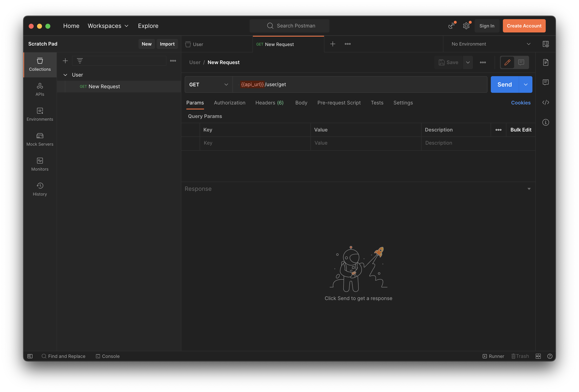Open the Documentation panel
The width and height of the screenshot is (579, 392).
[x=546, y=62]
